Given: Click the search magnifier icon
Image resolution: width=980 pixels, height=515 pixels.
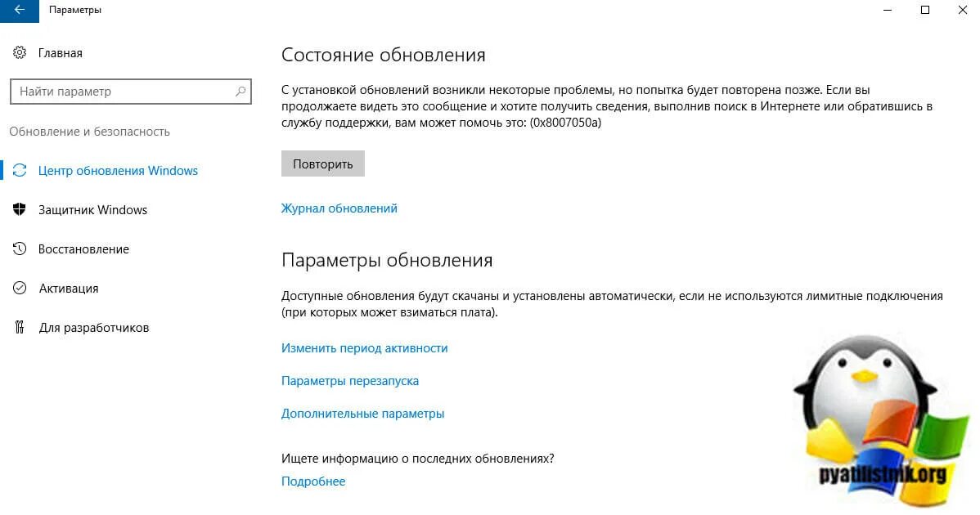Looking at the screenshot, I should 241,91.
